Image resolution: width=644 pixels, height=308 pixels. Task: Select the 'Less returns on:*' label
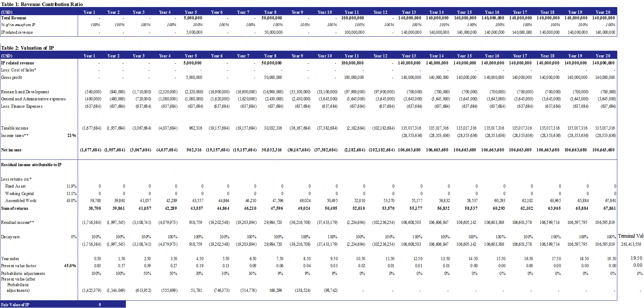(16, 179)
